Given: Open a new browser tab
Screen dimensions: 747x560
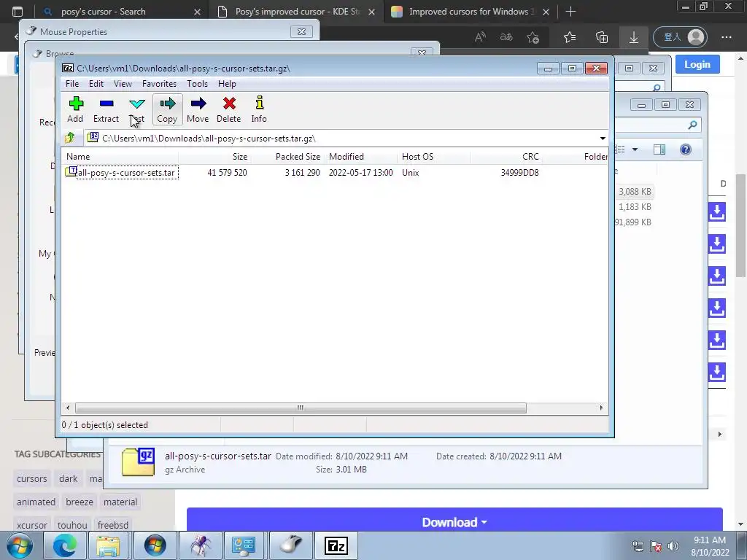Looking at the screenshot, I should [570, 12].
